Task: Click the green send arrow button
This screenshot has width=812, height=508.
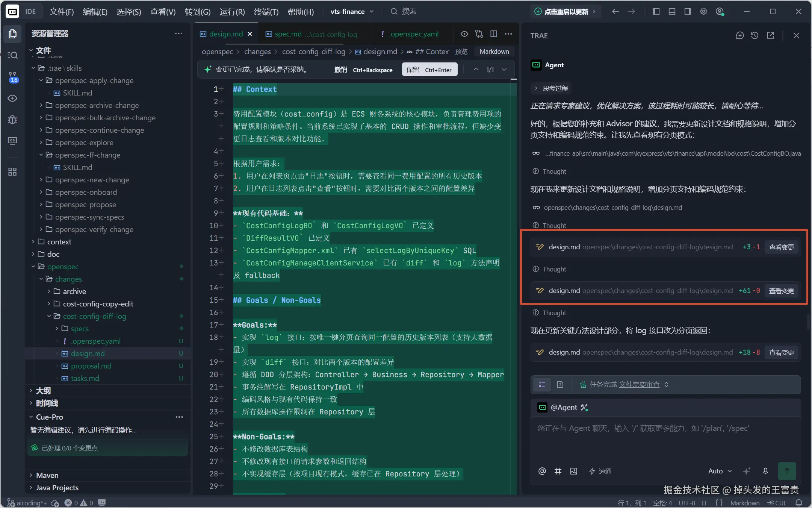Action: (787, 471)
